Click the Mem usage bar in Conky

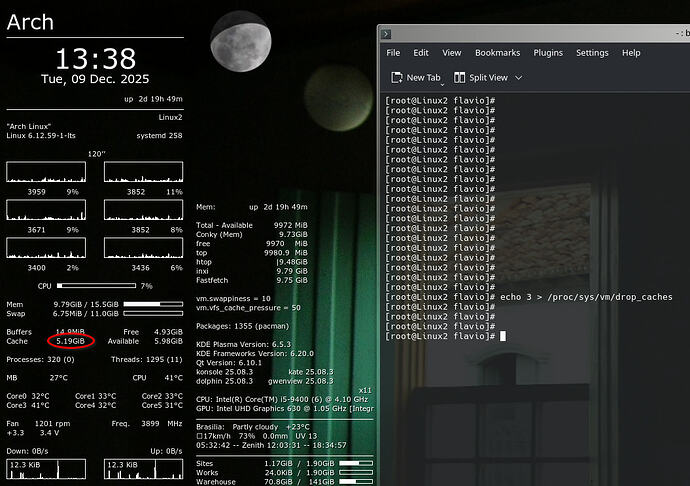pos(155,304)
